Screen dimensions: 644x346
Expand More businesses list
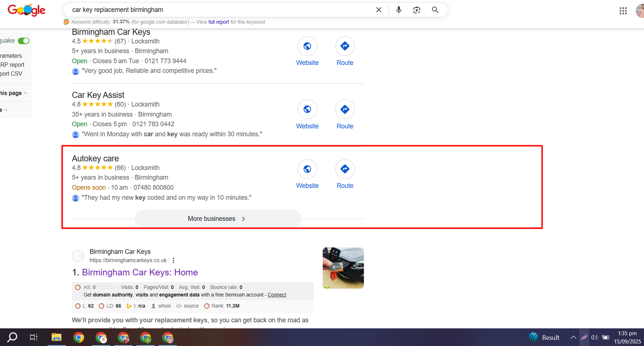[x=217, y=219]
